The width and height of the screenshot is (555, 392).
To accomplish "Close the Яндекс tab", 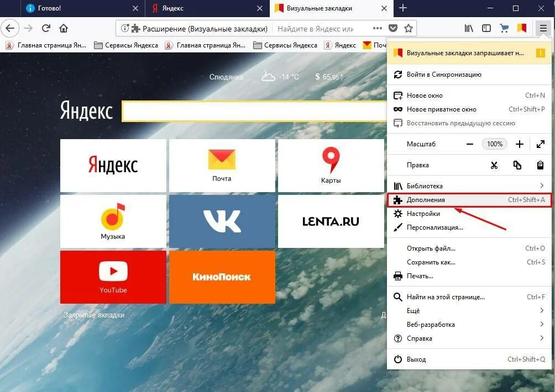I will pyautogui.click(x=260, y=8).
